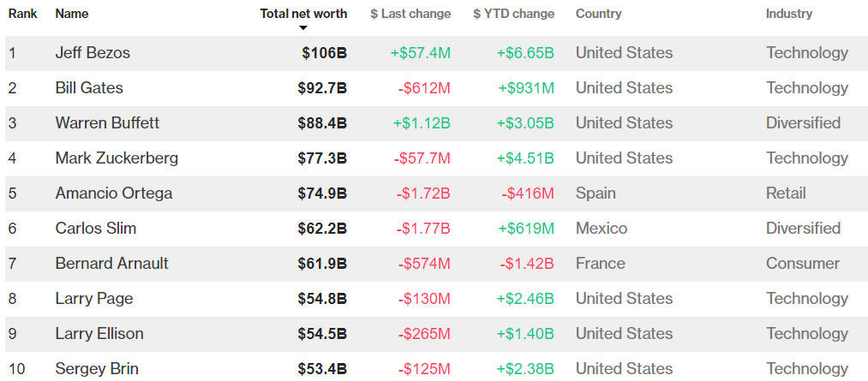The image size is (868, 381).
Task: Click the Country column header
Action: click(x=598, y=14)
